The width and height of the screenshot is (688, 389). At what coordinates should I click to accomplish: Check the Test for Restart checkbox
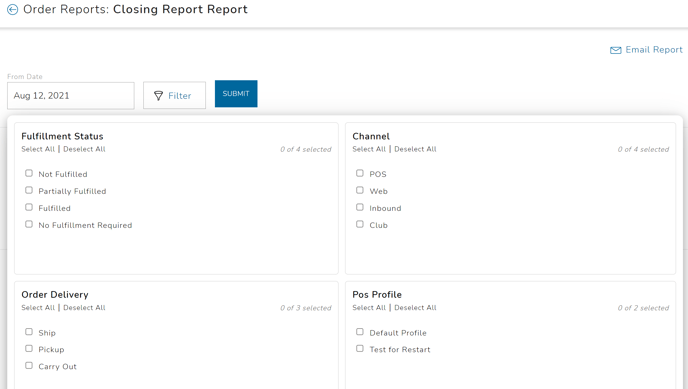coord(360,349)
